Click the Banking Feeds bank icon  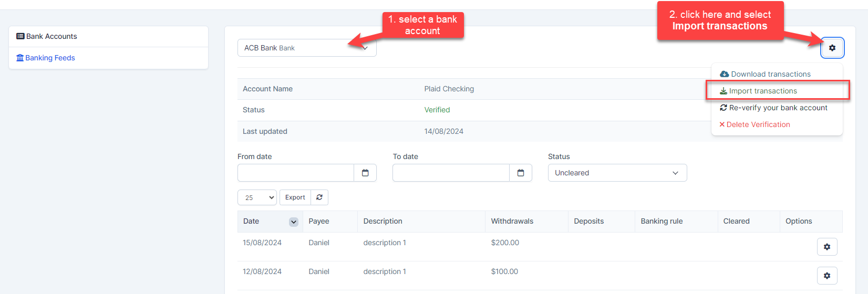point(20,58)
